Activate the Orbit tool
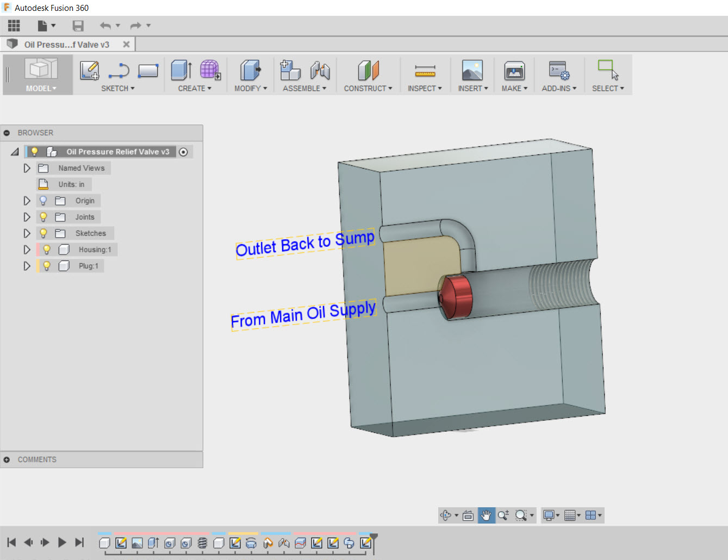728x560 pixels. (x=446, y=515)
